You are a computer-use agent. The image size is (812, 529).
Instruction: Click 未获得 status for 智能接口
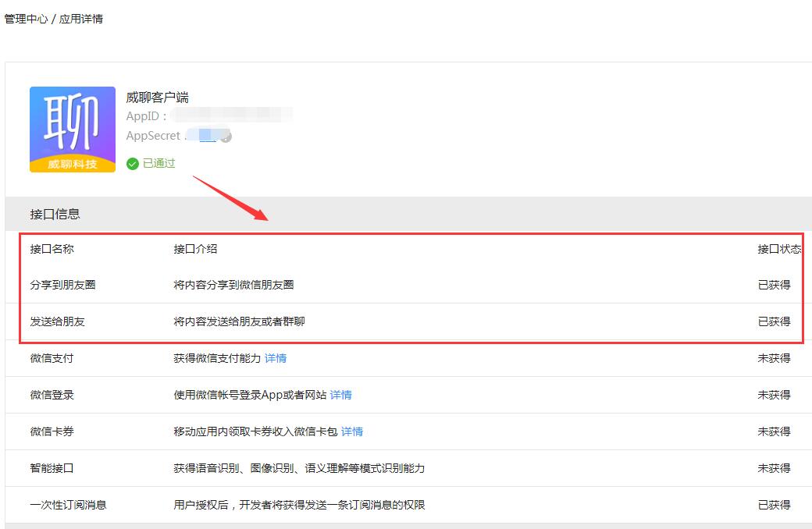coord(775,468)
